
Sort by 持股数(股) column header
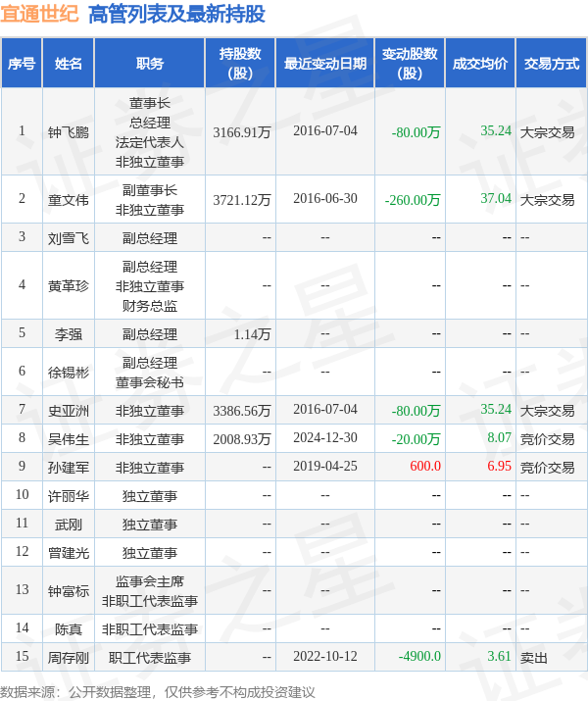point(240,64)
